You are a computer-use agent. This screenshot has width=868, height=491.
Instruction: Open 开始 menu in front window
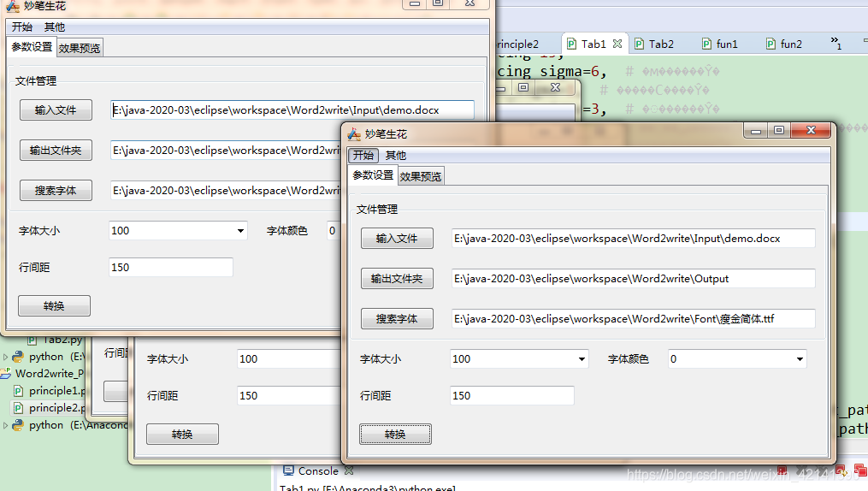point(363,156)
